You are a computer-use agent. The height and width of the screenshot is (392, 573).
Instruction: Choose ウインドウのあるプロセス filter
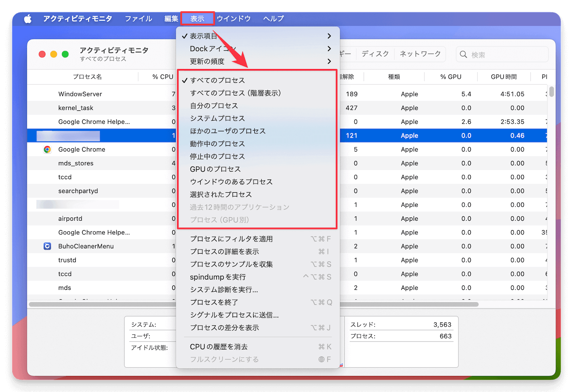(258, 182)
